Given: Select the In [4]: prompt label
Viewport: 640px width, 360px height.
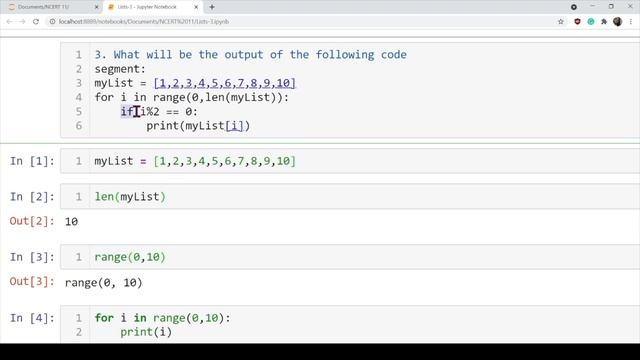Looking at the screenshot, I should pyautogui.click(x=32, y=318).
